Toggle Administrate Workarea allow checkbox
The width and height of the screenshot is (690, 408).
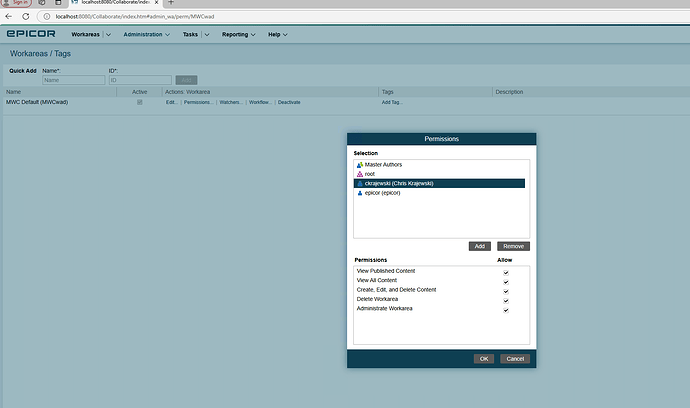click(x=506, y=310)
